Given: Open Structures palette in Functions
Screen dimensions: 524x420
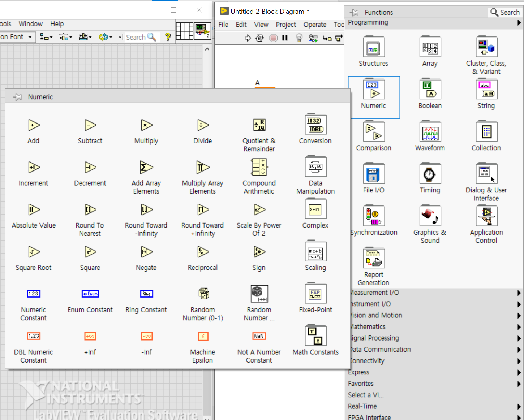Looking at the screenshot, I should [374, 47].
